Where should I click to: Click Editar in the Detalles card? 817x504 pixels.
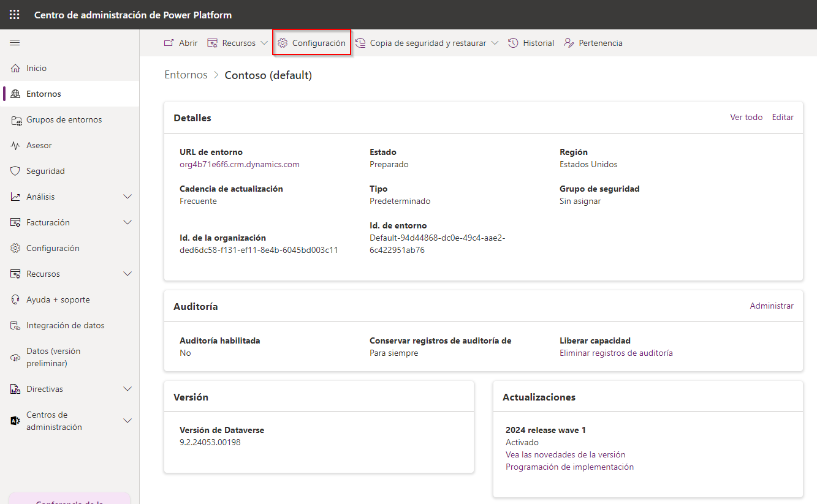pos(783,117)
